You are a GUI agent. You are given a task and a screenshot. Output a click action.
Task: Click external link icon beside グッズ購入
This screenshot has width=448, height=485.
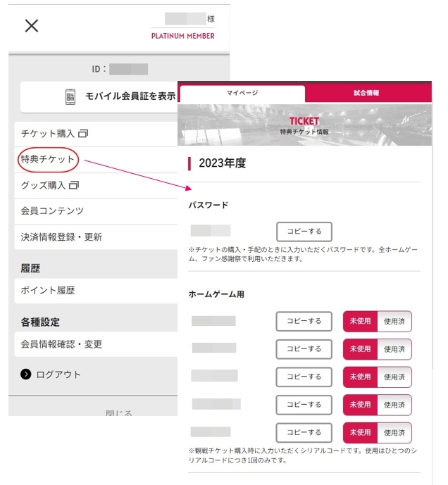[x=74, y=185]
